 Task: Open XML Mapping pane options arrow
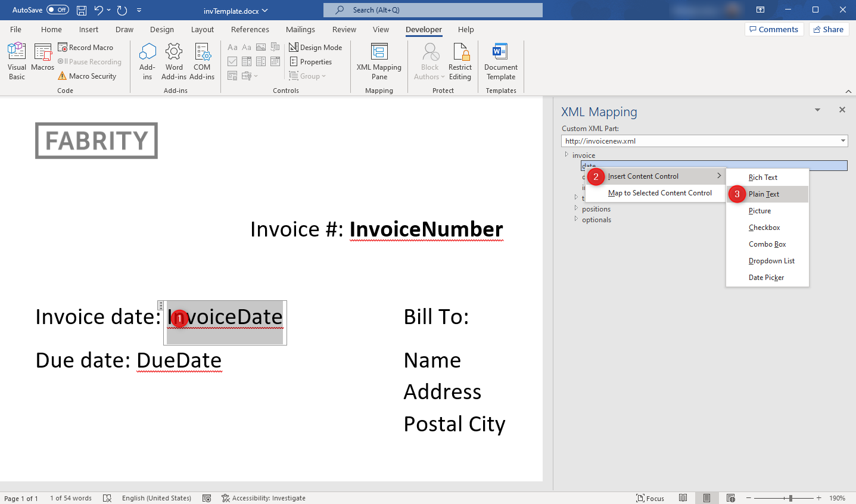817,110
